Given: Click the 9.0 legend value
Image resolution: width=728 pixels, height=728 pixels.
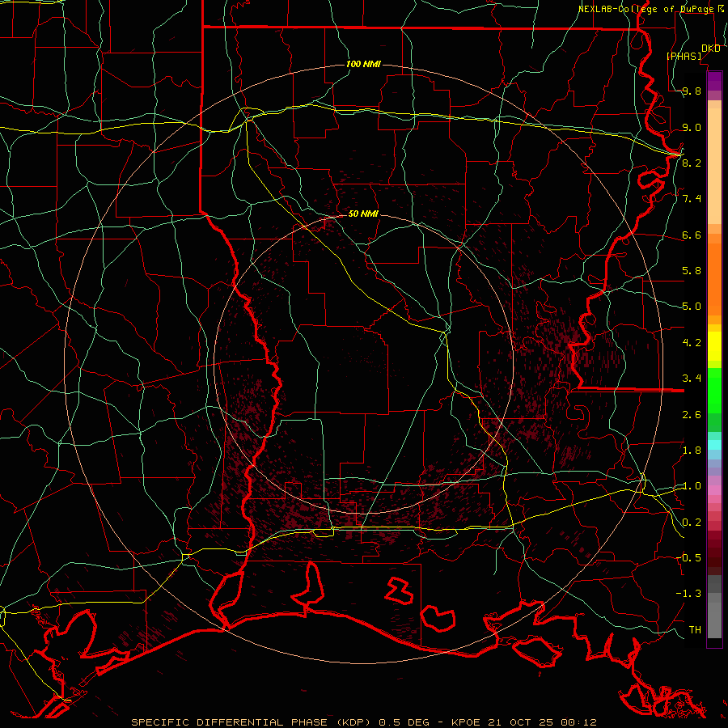Looking at the screenshot, I should (x=692, y=127).
